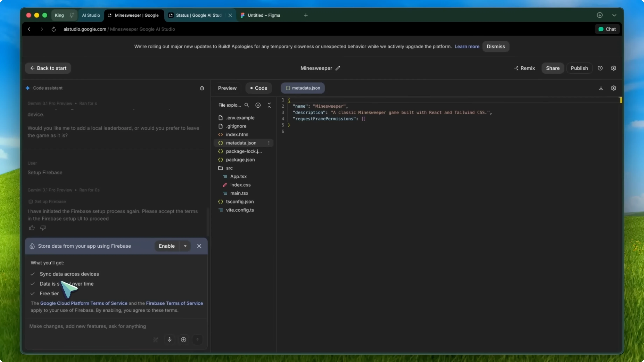Give thumbs up on the Firebase response
Screen dimensions: 644x362
[31, 228]
